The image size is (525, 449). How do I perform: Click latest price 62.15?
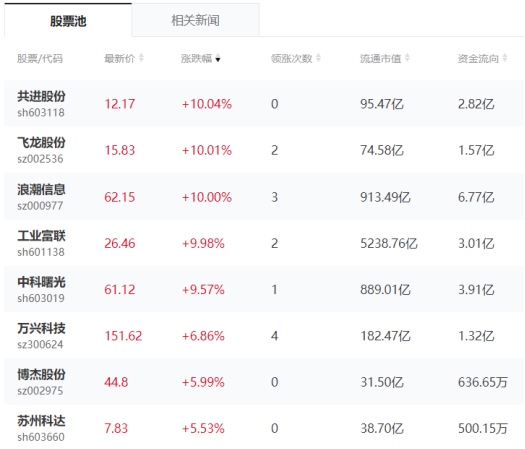click(x=120, y=197)
